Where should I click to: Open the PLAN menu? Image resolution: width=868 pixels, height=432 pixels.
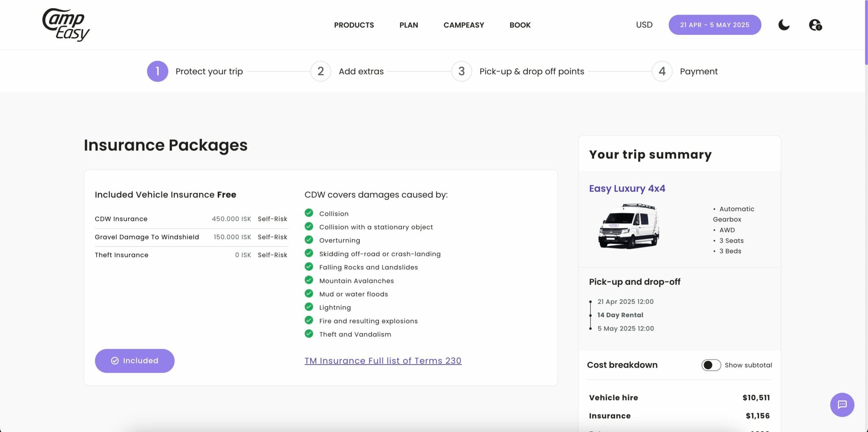coord(409,25)
